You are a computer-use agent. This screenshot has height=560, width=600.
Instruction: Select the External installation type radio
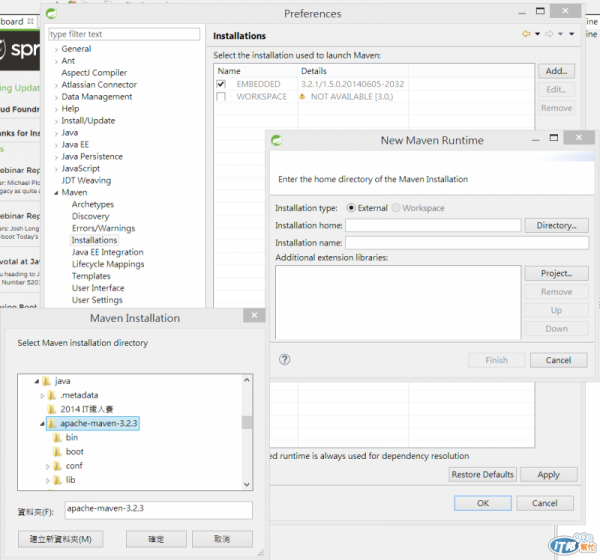click(351, 208)
